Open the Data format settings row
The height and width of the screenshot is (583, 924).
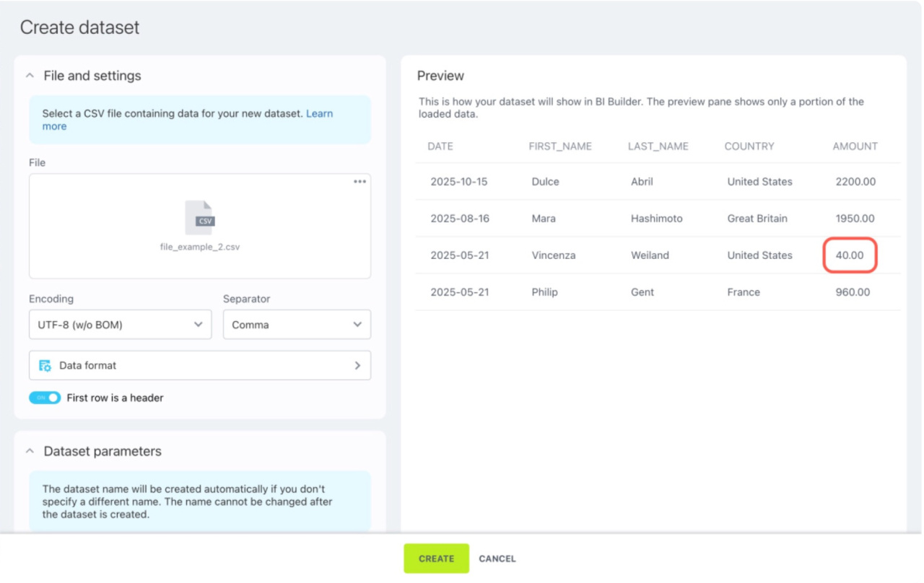pyautogui.click(x=200, y=366)
